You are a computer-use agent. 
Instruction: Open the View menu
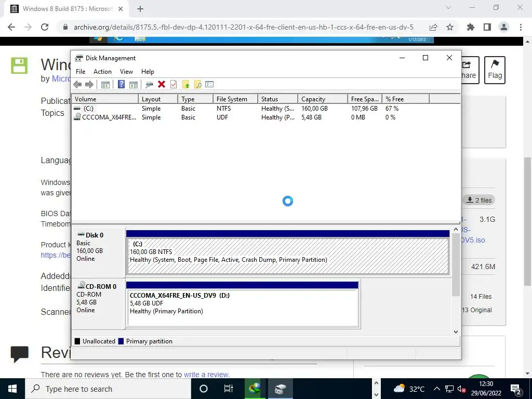pyautogui.click(x=126, y=72)
